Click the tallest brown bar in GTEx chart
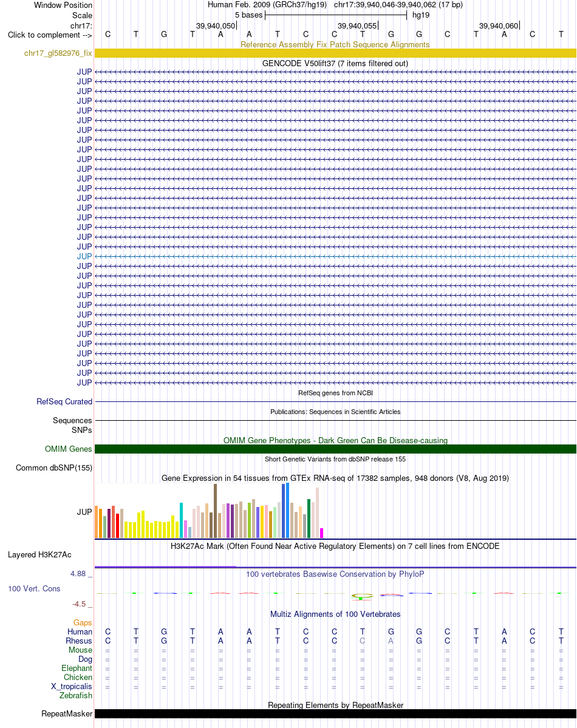This screenshot has width=577, height=728. (x=215, y=511)
